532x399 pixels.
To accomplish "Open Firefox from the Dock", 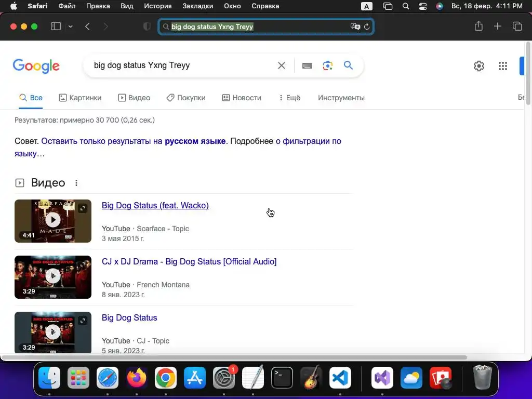I will (137, 378).
